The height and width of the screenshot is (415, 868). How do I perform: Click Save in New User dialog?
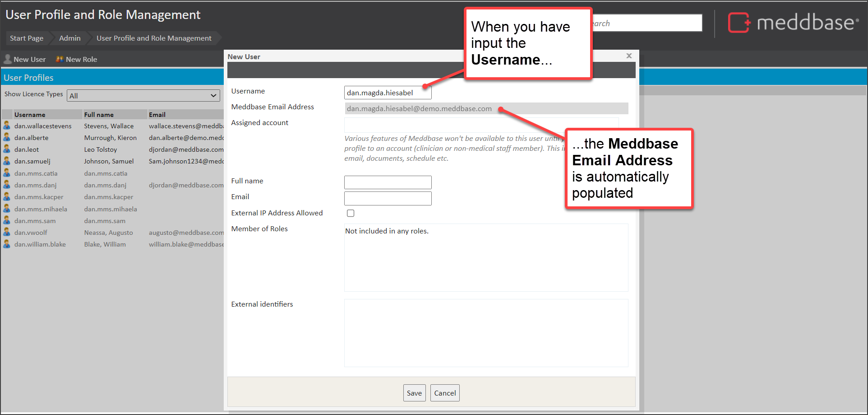414,393
